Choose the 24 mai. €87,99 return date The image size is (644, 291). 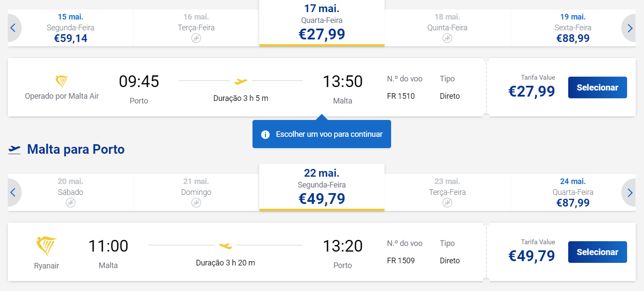[573, 192]
